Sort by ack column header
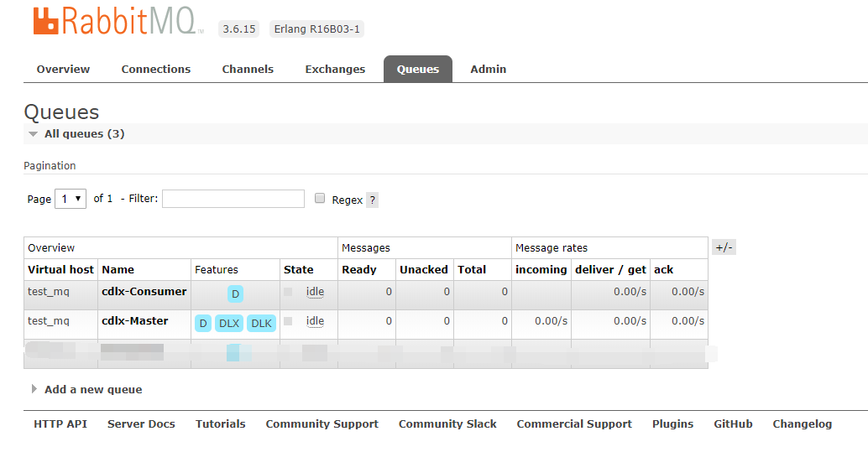Screen dimensions: 868x452 (x=664, y=269)
